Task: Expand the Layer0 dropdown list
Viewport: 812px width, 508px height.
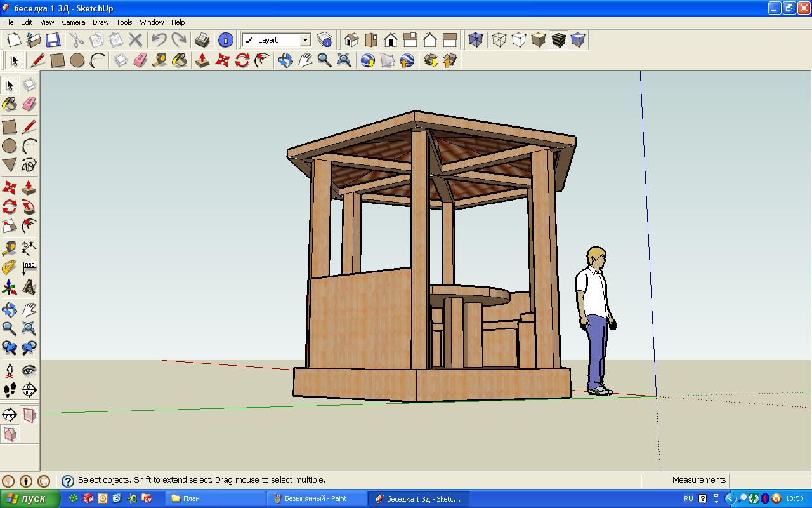Action: (305, 40)
